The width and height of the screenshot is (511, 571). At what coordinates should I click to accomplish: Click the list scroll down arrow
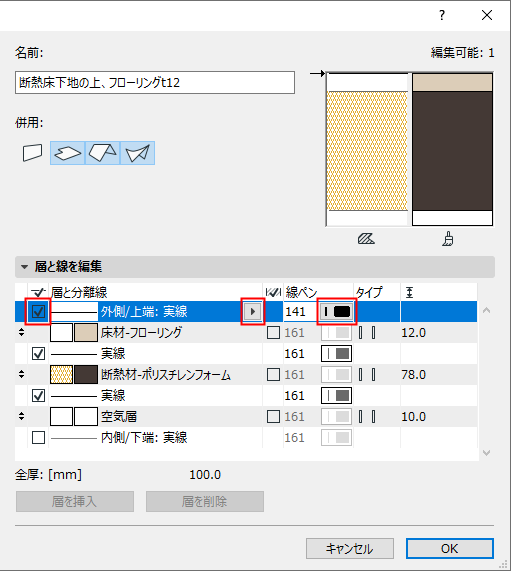pyautogui.click(x=486, y=453)
